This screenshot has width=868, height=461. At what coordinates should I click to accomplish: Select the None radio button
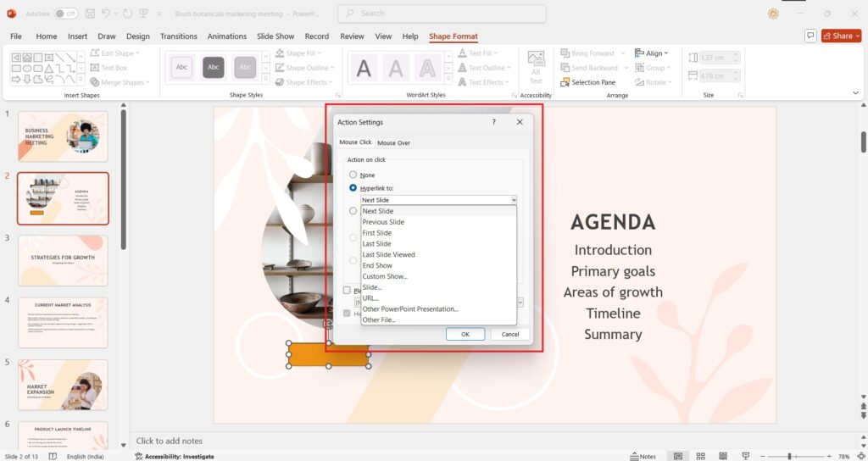tap(353, 175)
